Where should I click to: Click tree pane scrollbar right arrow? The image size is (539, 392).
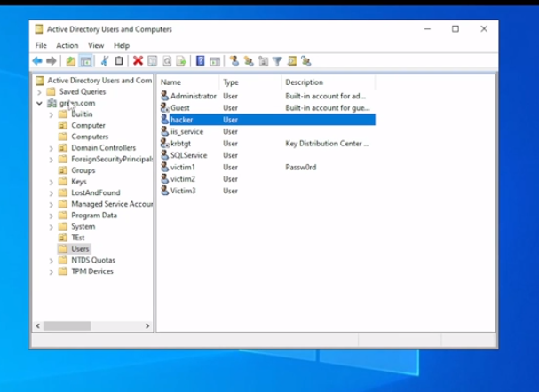coord(147,325)
